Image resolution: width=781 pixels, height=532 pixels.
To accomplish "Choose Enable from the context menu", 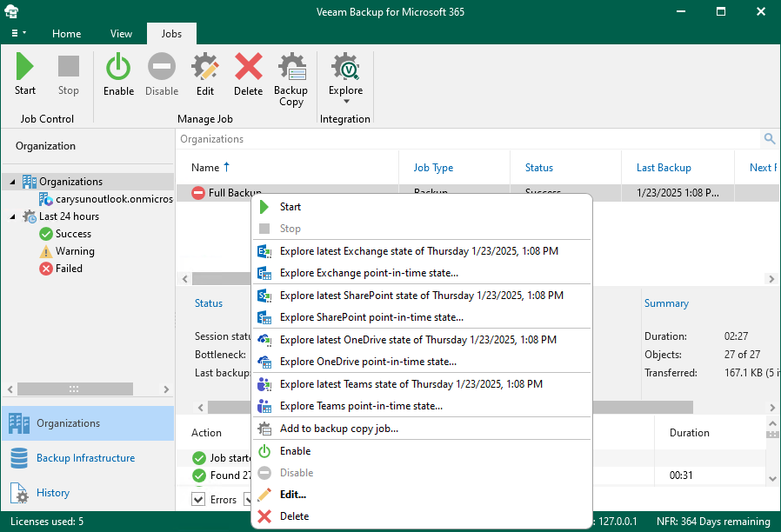I will coord(422,451).
